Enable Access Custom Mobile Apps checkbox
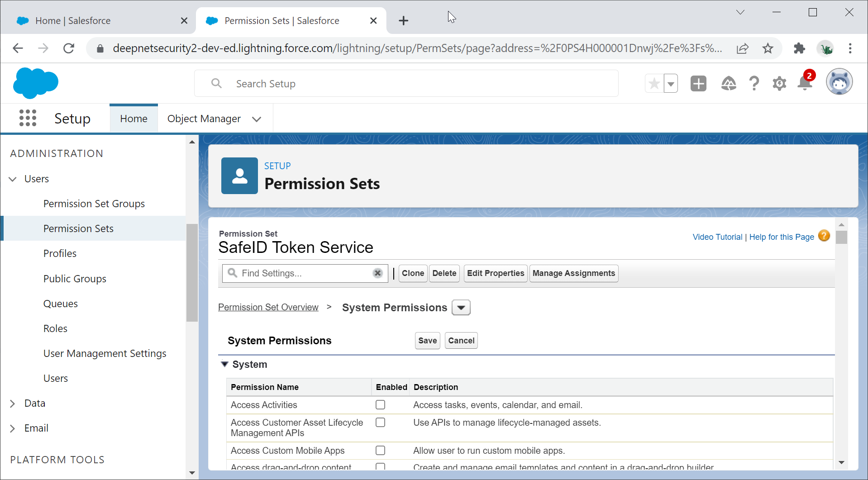The height and width of the screenshot is (480, 868). click(x=380, y=451)
